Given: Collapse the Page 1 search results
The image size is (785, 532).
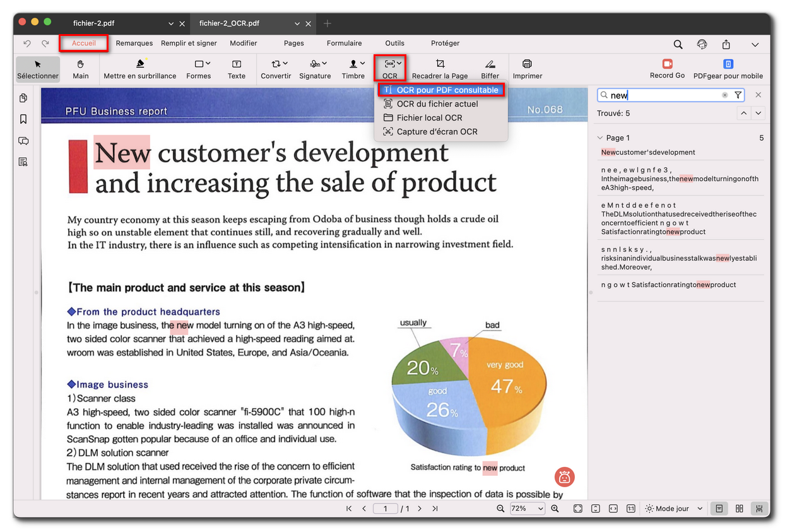Looking at the screenshot, I should tap(599, 138).
